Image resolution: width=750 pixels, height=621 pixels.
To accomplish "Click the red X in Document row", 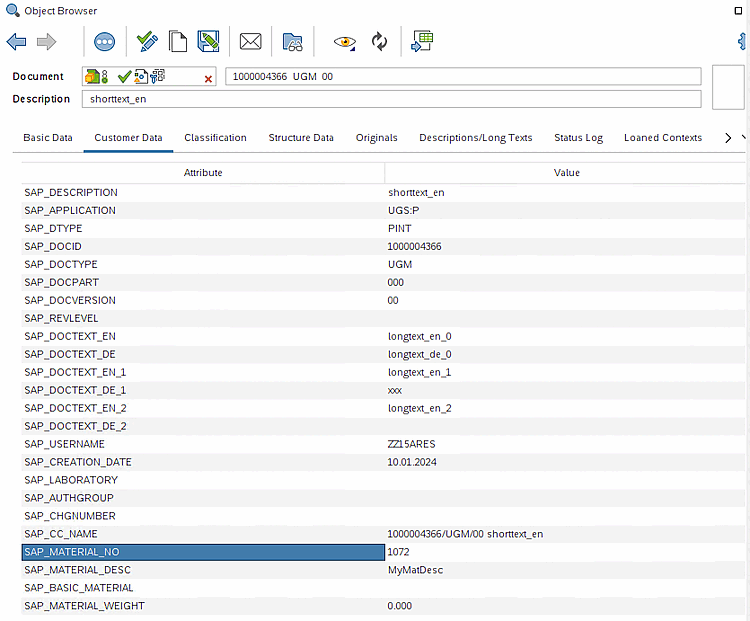I will pyautogui.click(x=208, y=78).
